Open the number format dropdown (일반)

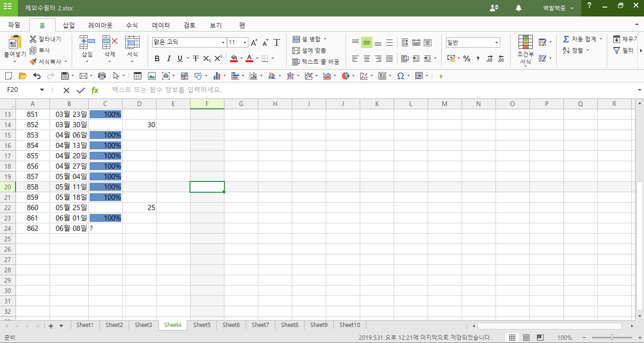click(497, 43)
